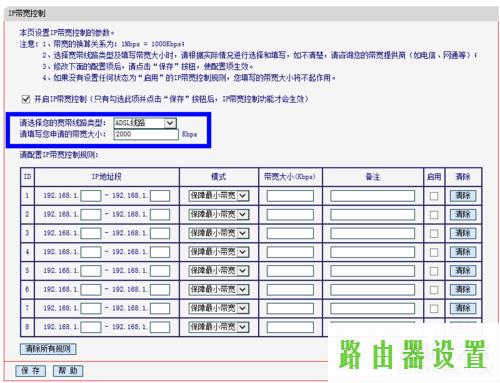
Task: Click rule 6 end IP address field
Action: [x=160, y=289]
